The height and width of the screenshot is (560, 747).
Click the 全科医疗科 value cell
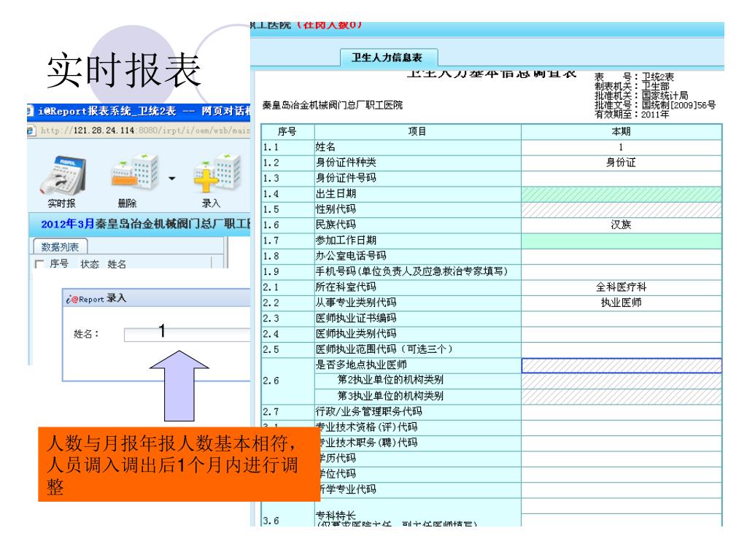point(622,287)
